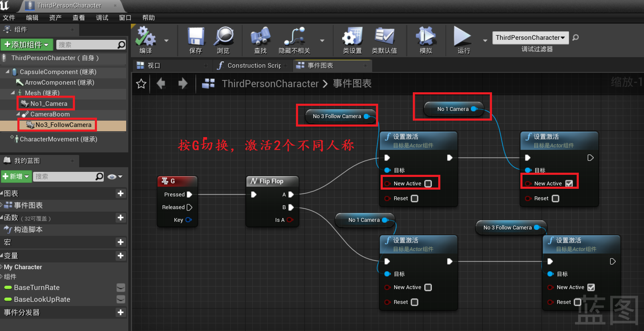Check New Active on top-left Set Active node
The image size is (644, 331).
(x=428, y=183)
